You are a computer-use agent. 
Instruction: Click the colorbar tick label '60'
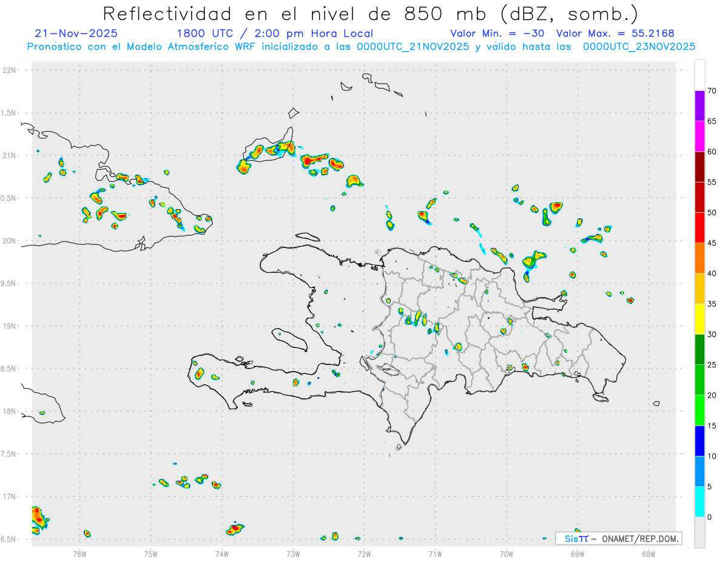click(x=713, y=152)
